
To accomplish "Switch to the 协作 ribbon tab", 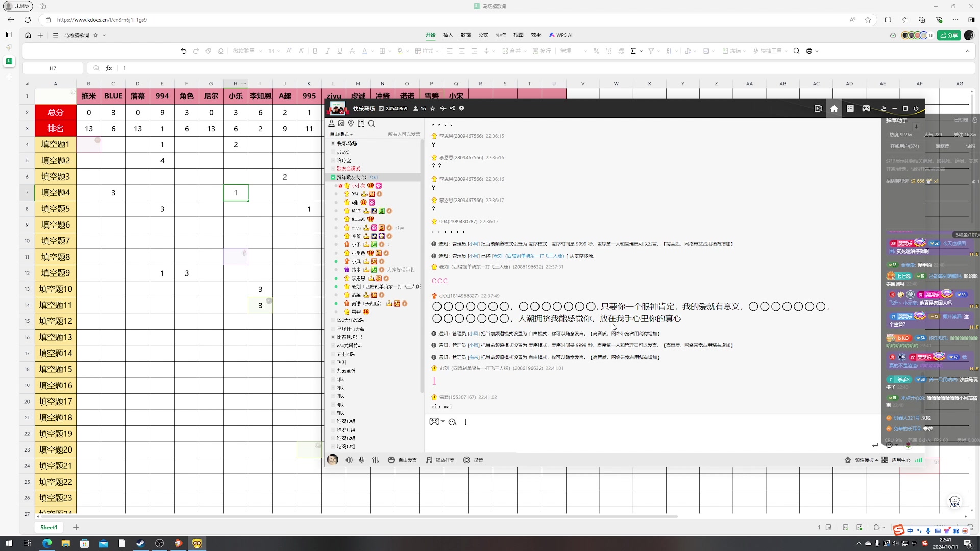I will coord(501,35).
